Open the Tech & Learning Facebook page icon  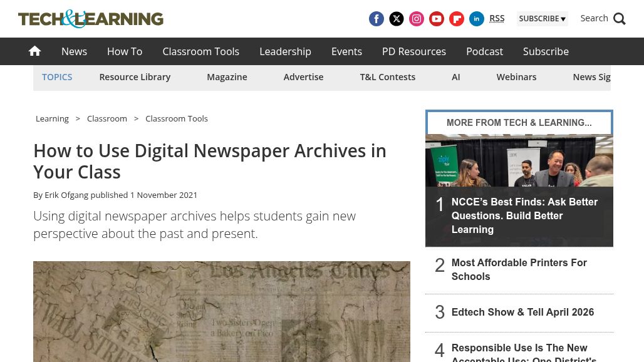377,19
